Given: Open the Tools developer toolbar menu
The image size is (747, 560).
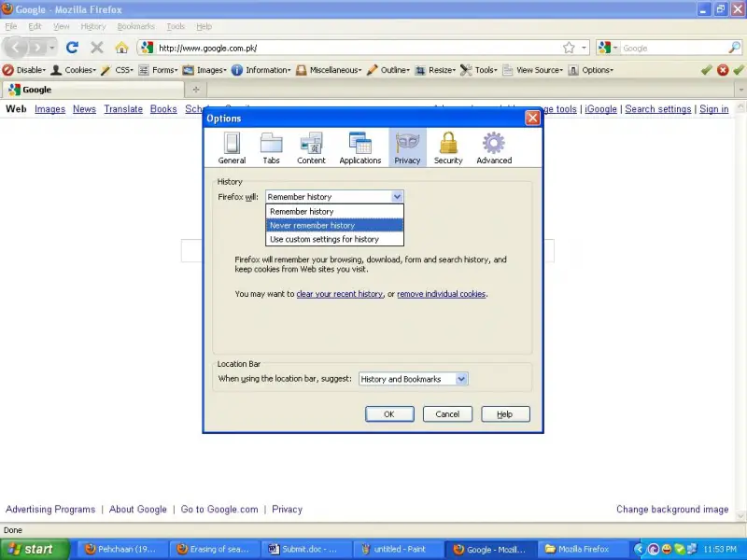Looking at the screenshot, I should (479, 70).
